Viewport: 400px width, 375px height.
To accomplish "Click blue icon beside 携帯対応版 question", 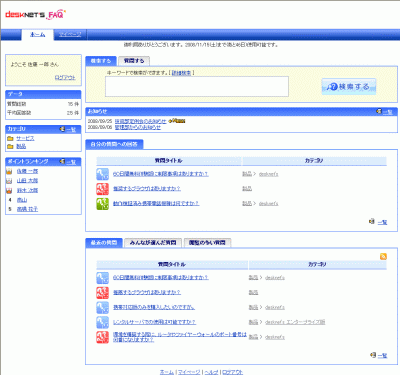I will (x=103, y=307).
